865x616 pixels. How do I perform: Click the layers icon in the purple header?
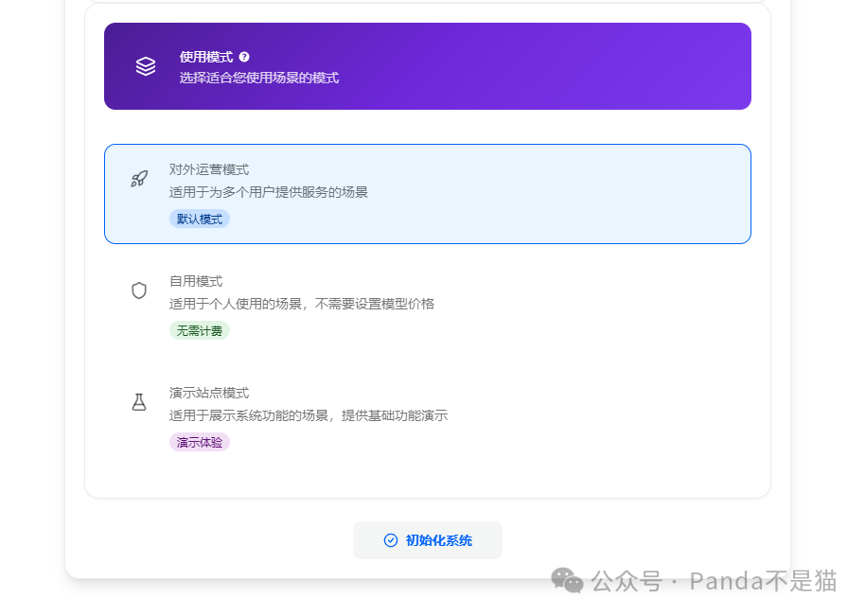[145, 66]
